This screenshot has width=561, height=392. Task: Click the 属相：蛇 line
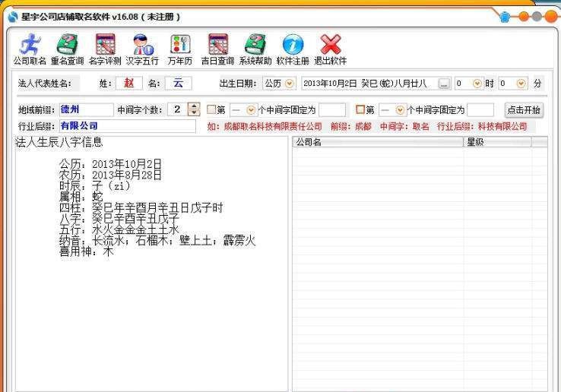click(x=81, y=197)
